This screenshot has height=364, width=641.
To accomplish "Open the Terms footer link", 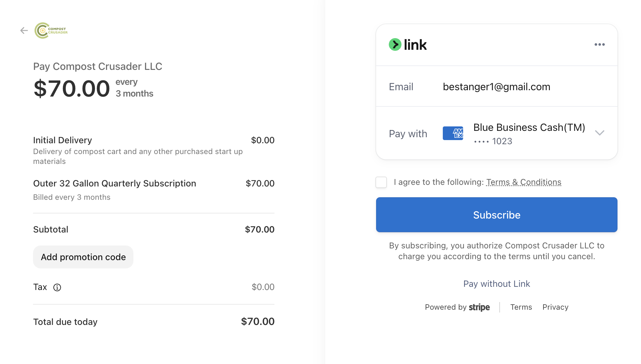I will [521, 307].
